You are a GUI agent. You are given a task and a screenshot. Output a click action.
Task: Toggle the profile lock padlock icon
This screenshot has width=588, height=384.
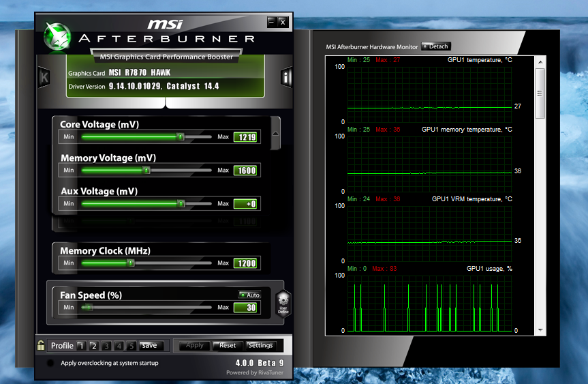(40, 345)
